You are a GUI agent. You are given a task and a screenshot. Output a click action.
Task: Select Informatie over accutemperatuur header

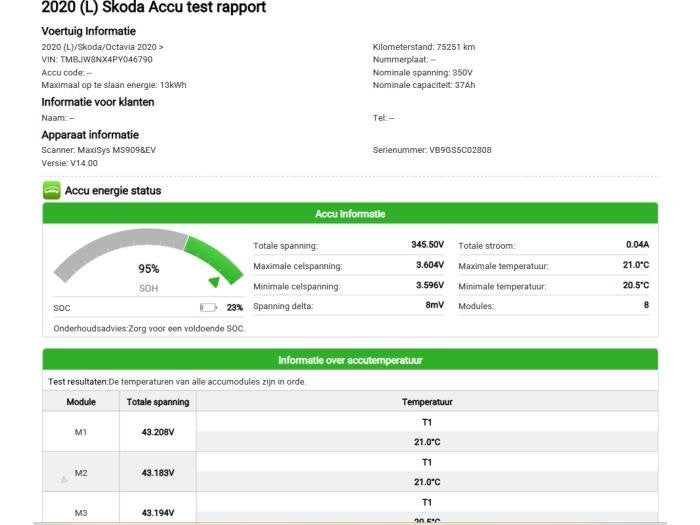350,360
